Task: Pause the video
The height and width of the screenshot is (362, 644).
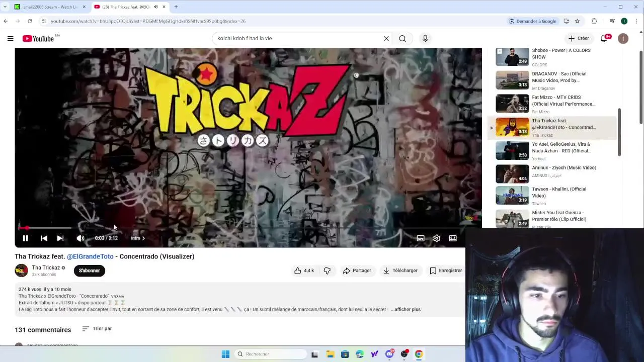Action: [25, 238]
